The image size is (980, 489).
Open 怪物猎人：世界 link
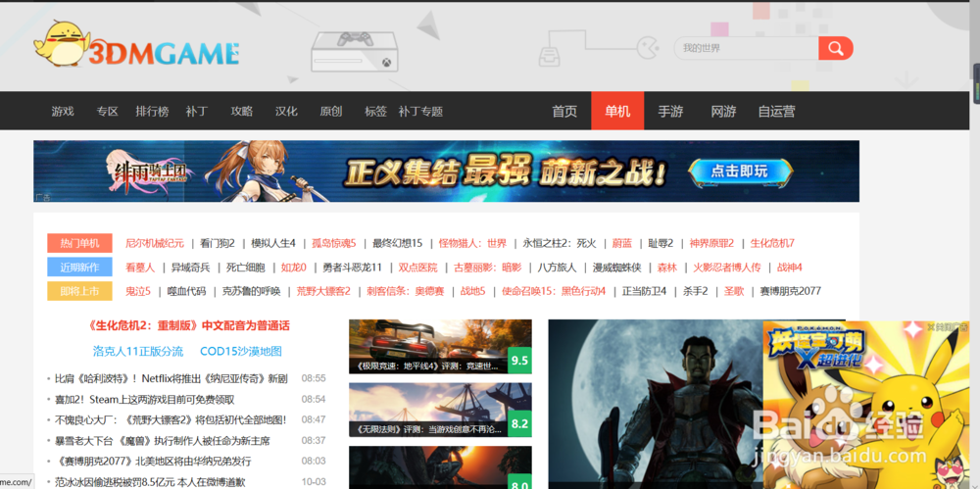[472, 243]
